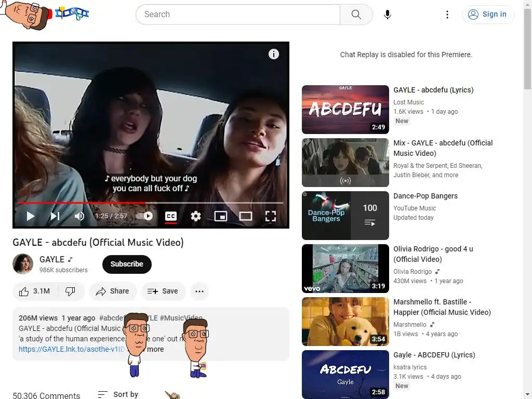Image resolution: width=532 pixels, height=399 pixels.
Task: Open the Sort by comments dropdown
Action: point(118,394)
